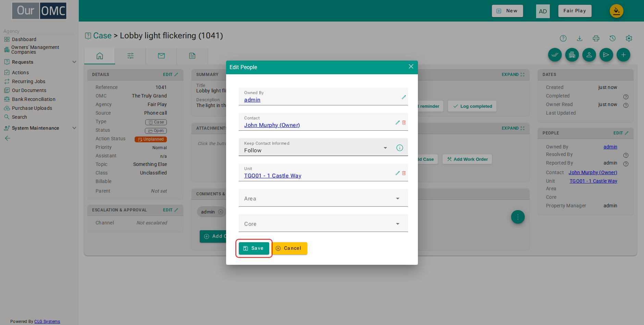Click the Save button in Edit People
Image resolution: width=644 pixels, height=325 pixels.
pyautogui.click(x=254, y=248)
